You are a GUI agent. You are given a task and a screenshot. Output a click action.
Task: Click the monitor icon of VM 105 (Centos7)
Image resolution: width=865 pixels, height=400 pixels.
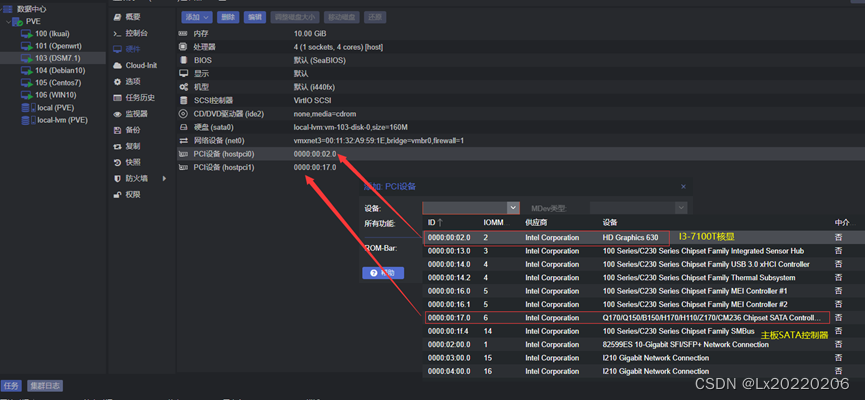27,83
